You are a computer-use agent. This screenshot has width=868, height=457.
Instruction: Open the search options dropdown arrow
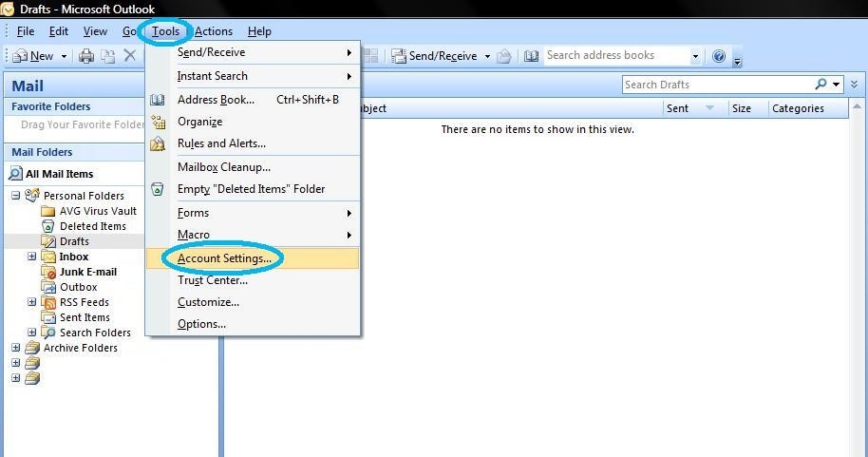(x=836, y=85)
